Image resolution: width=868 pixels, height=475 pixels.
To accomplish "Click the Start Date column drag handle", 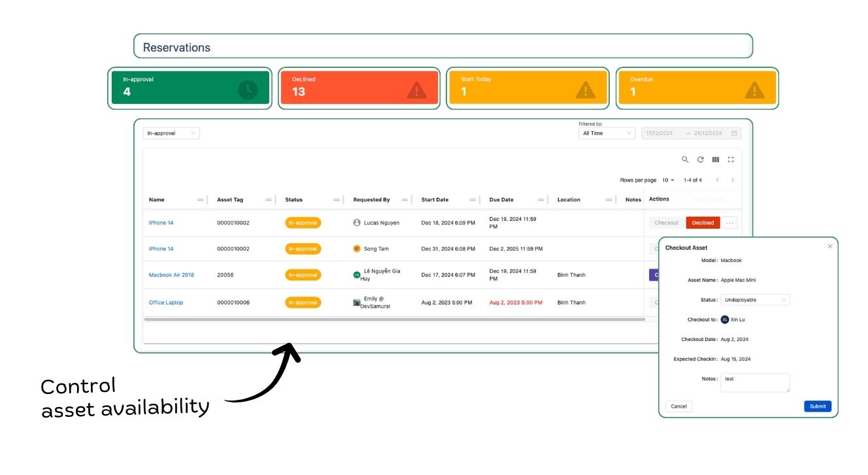I will point(473,200).
